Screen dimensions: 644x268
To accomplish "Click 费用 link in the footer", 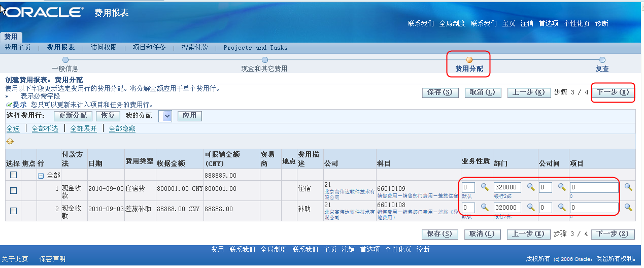I will pyautogui.click(x=218, y=249).
